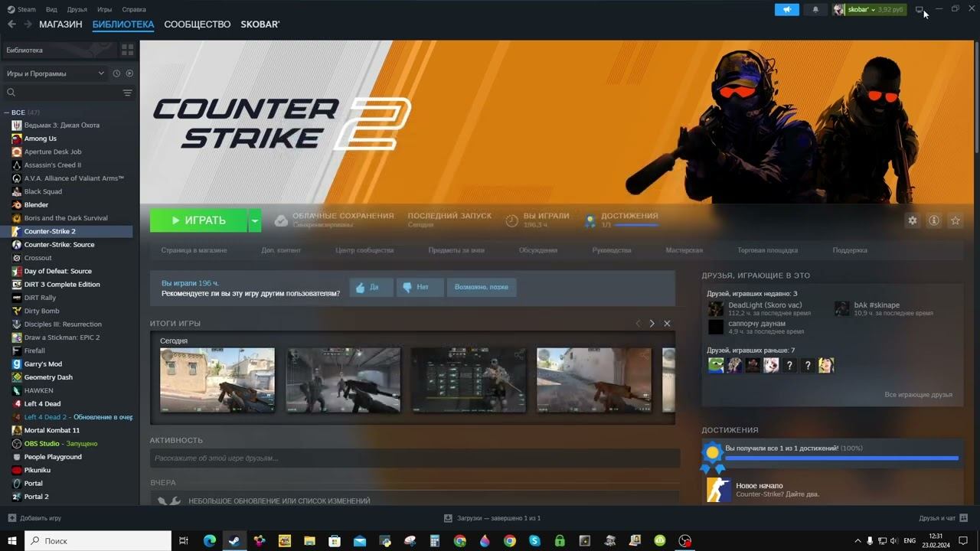Go to СООБЩЕСТВО tab
This screenshot has height=551, width=980.
click(x=198, y=24)
